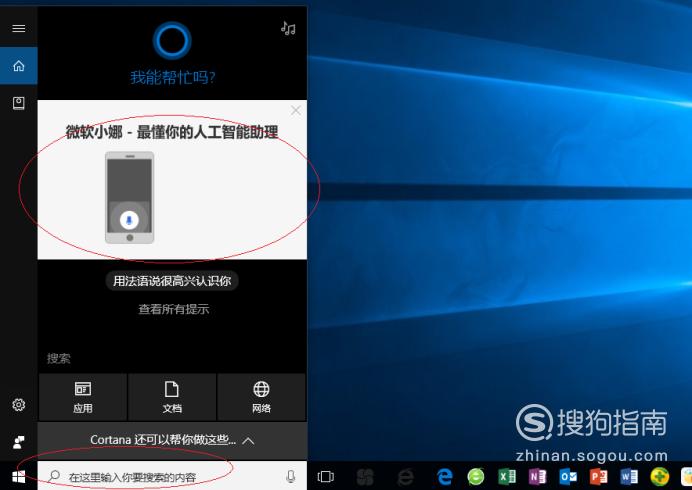The height and width of the screenshot is (490, 692).
Task: Expand Cortana 还可以帮你做这些 section
Action: (172, 440)
